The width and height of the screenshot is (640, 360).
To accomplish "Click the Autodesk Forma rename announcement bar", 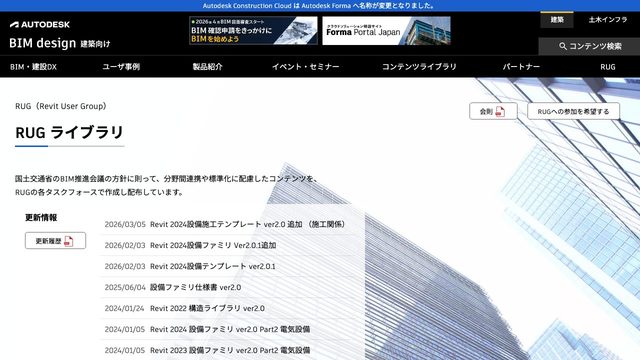I will (320, 6).
